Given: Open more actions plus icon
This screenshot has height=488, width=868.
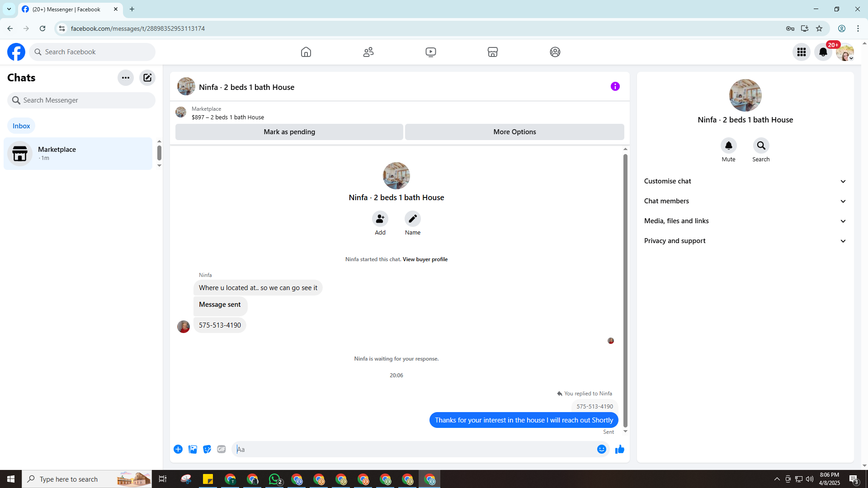Looking at the screenshot, I should (x=178, y=449).
